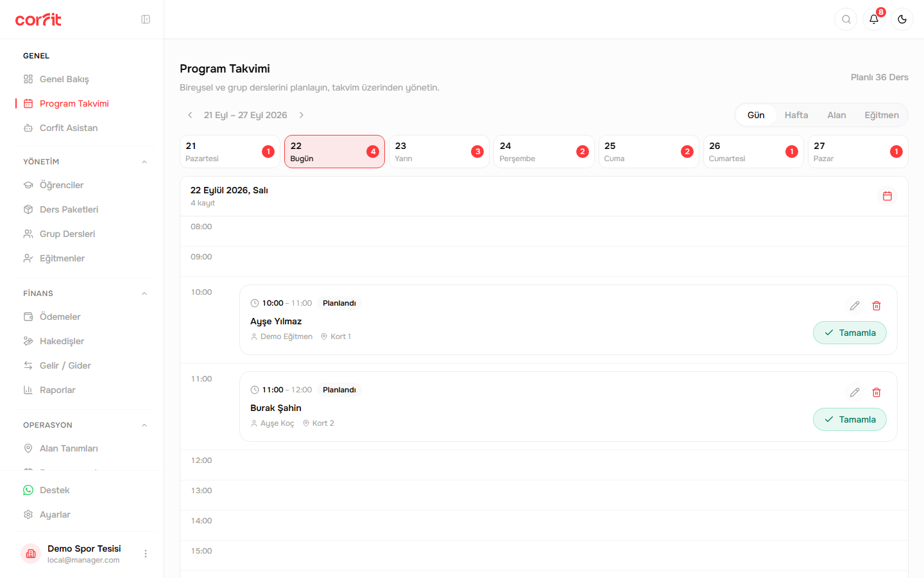924x578 pixels.
Task: Open the search icon in header
Action: 846,19
